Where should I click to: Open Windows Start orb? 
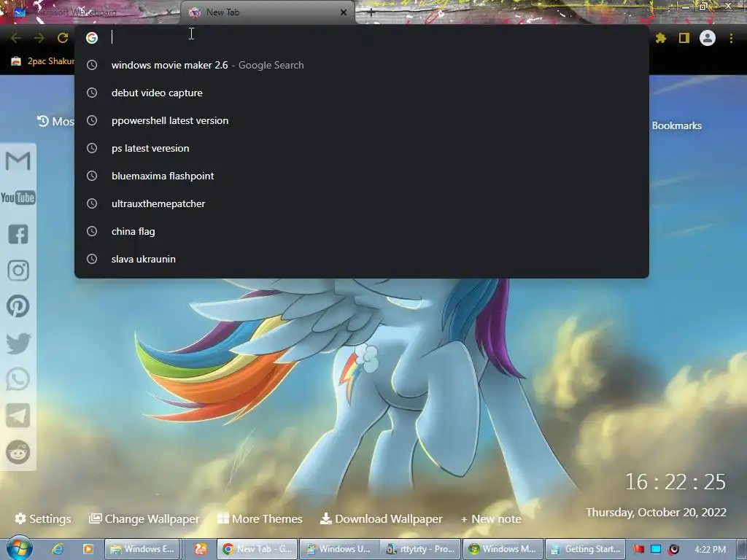click(19, 548)
